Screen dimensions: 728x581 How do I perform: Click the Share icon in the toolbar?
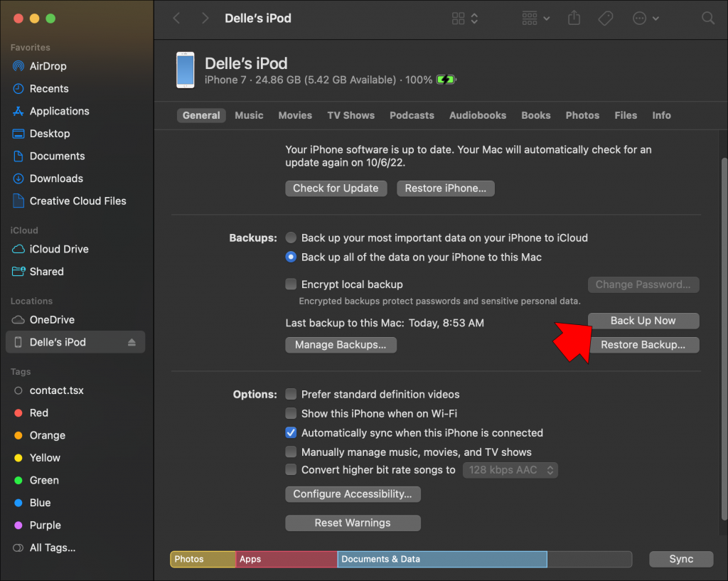[574, 18]
